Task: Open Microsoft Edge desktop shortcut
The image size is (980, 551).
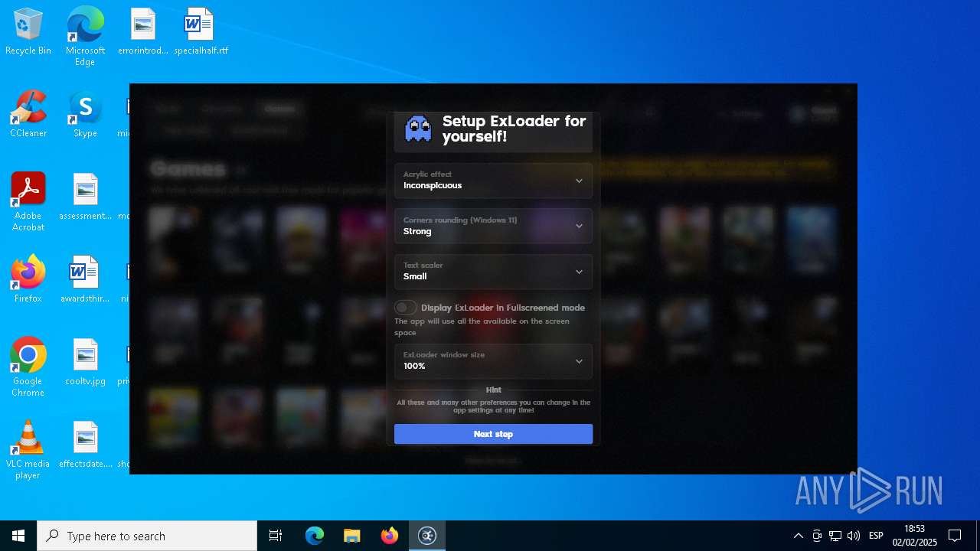Action: pyautogui.click(x=85, y=37)
